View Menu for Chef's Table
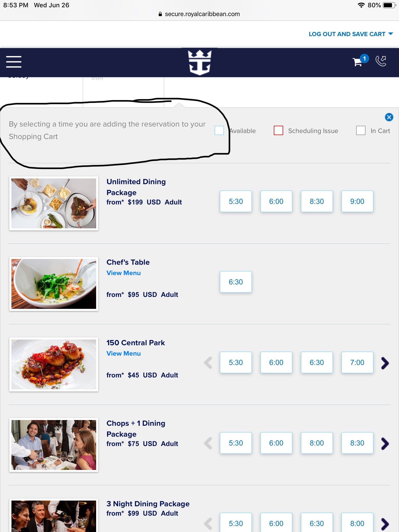399x532 pixels. click(124, 273)
